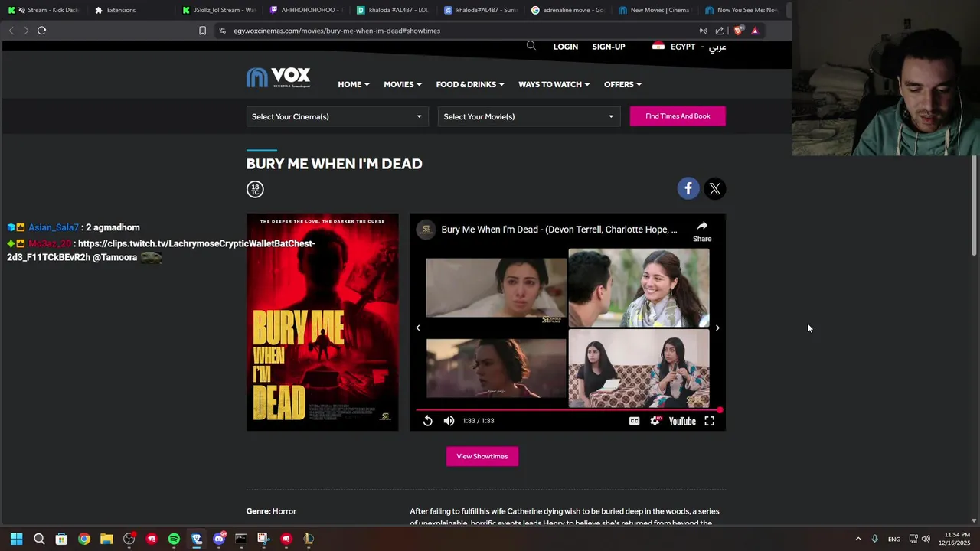This screenshot has width=980, height=551.
Task: Open the site search magnifier icon
Action: pyautogui.click(x=531, y=46)
